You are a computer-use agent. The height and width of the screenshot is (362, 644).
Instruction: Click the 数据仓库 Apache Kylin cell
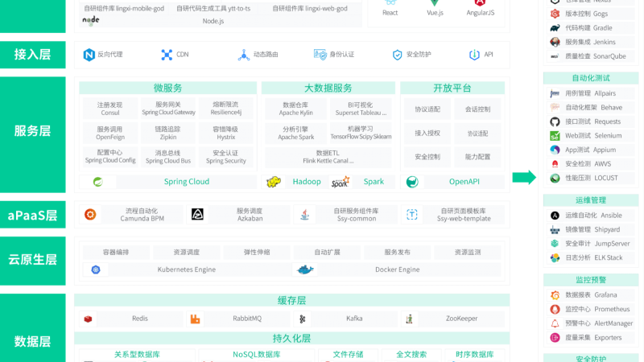click(x=295, y=109)
